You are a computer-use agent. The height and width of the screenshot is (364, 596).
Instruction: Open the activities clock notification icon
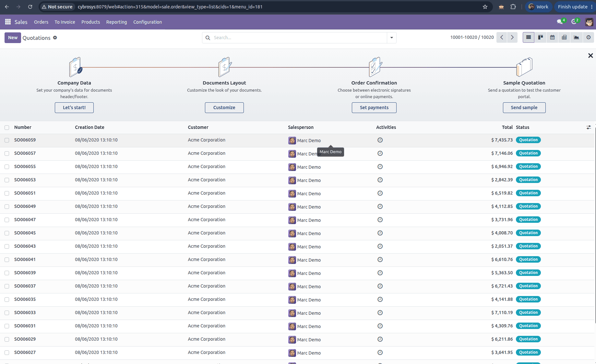click(575, 22)
